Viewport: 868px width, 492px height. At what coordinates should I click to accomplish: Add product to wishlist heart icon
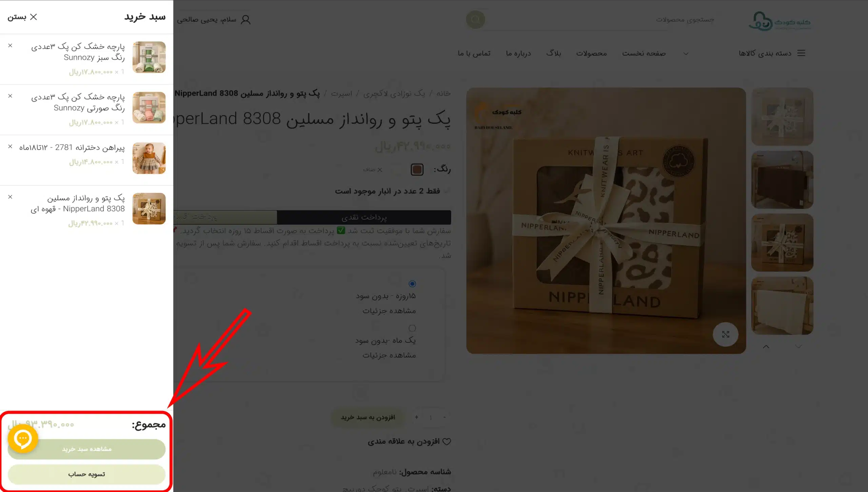447,441
